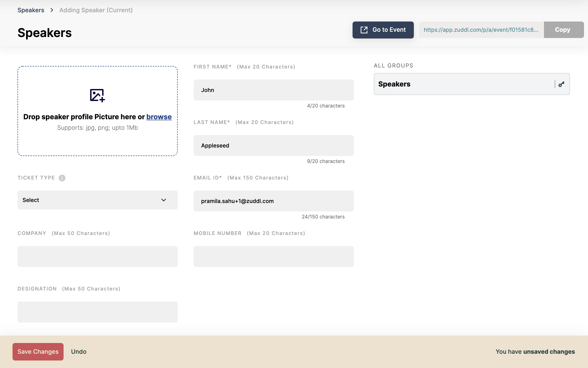Click Undo to revert changes
Viewport: 588px width, 368px height.
[x=79, y=351]
